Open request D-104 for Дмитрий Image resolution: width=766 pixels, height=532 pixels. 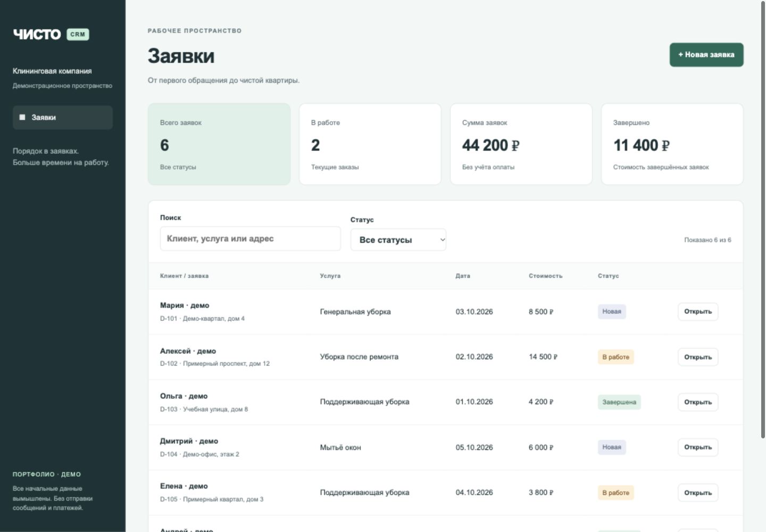[x=698, y=447]
